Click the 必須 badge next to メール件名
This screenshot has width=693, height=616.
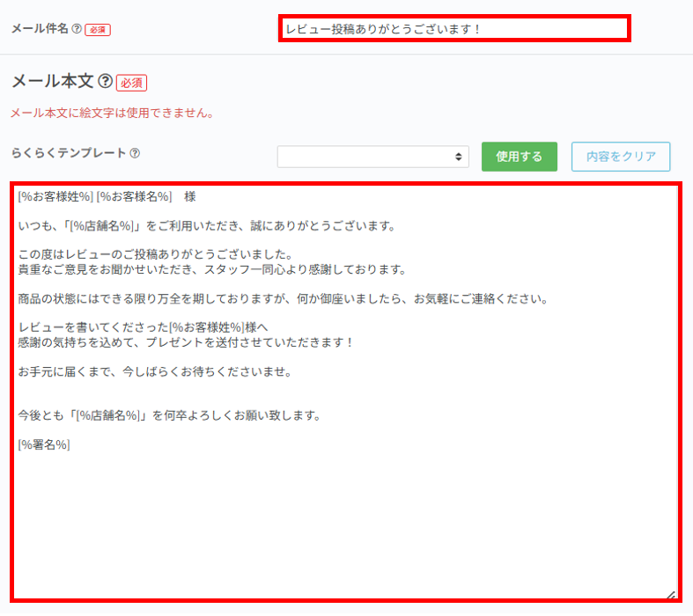(98, 30)
